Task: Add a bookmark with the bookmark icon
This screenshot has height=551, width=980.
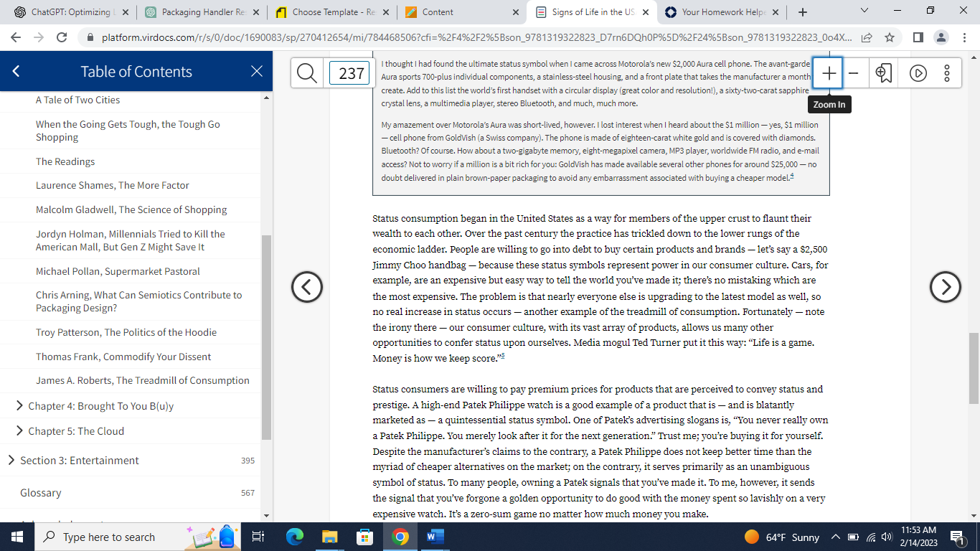Action: click(x=883, y=73)
